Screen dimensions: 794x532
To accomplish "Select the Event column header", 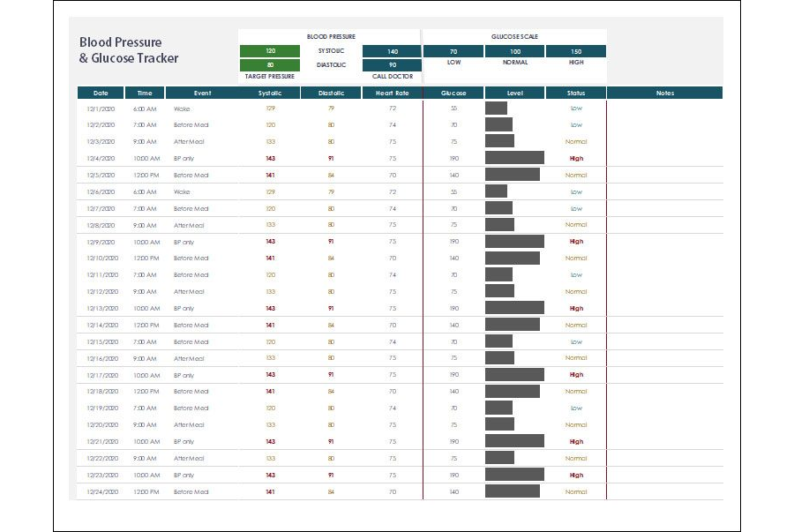I will point(202,94).
